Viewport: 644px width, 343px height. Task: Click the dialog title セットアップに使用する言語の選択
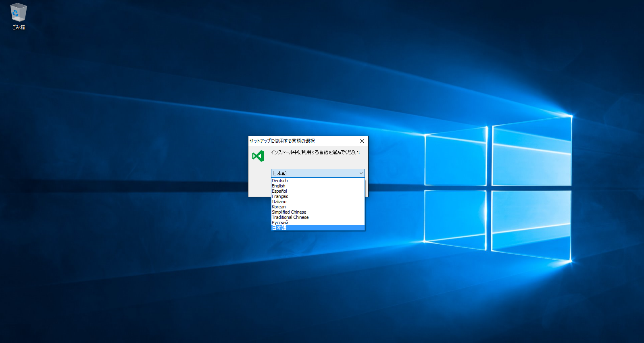click(282, 141)
